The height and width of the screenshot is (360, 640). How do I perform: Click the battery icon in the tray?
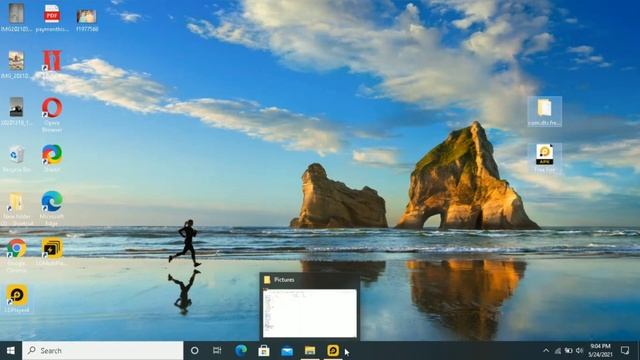(568, 351)
